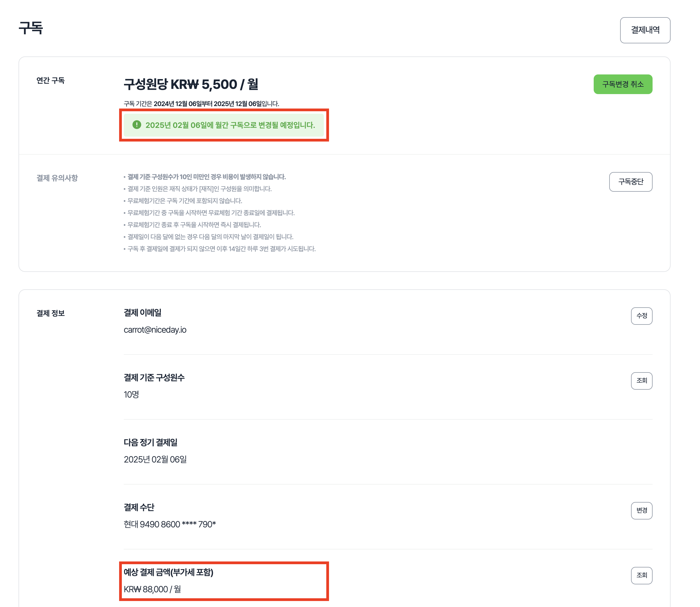Viewport: 700px width, 607px height.
Task: Click the 현대 card number text
Action: tap(170, 524)
